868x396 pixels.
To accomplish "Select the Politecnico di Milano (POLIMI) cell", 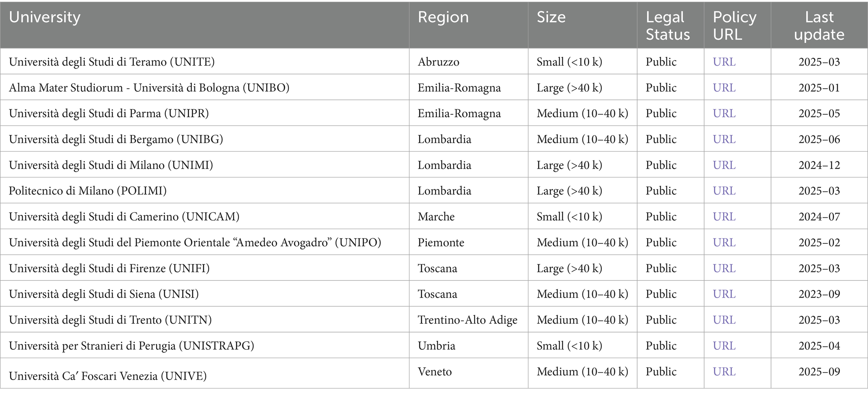I will click(88, 190).
